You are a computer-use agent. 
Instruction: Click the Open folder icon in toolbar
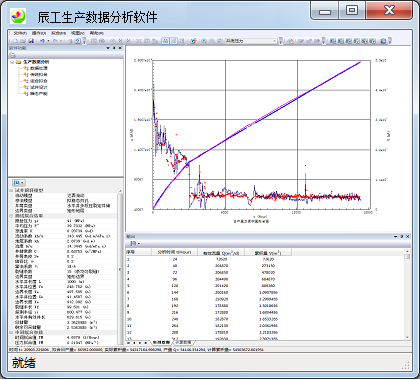(x=23, y=41)
